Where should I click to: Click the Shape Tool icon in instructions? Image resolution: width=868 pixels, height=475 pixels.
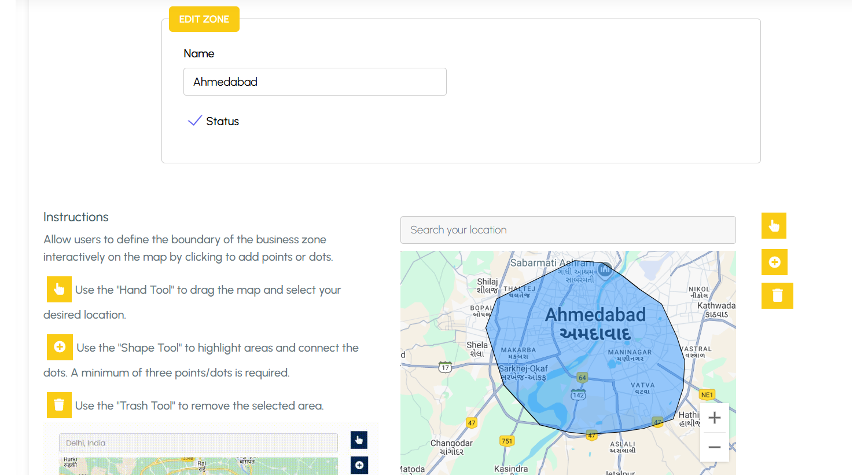pos(60,347)
